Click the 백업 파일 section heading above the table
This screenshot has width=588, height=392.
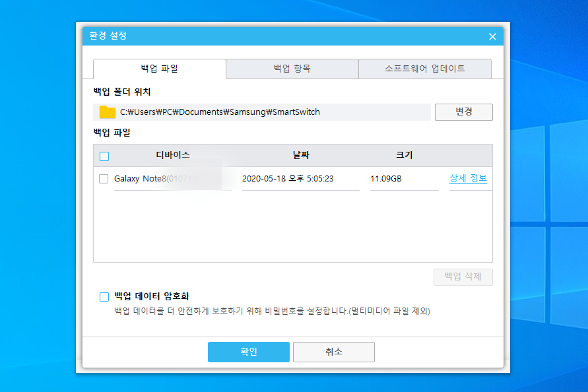tap(112, 133)
